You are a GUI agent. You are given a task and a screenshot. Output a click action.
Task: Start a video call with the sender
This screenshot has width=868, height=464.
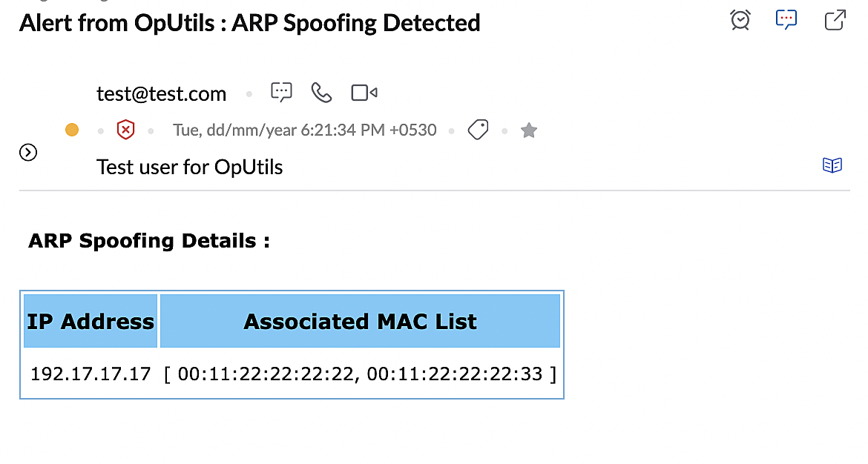364,93
